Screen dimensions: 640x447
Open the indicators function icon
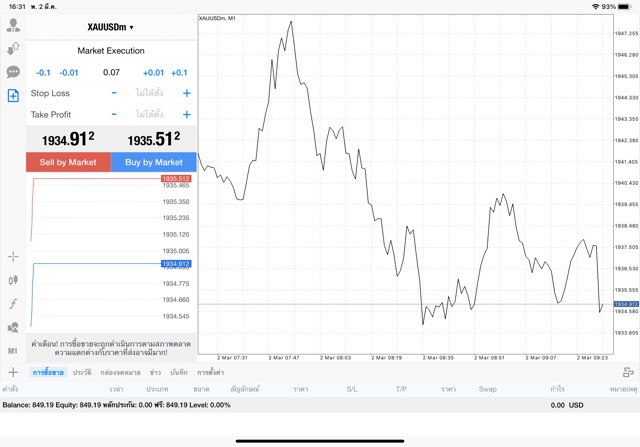click(13, 304)
